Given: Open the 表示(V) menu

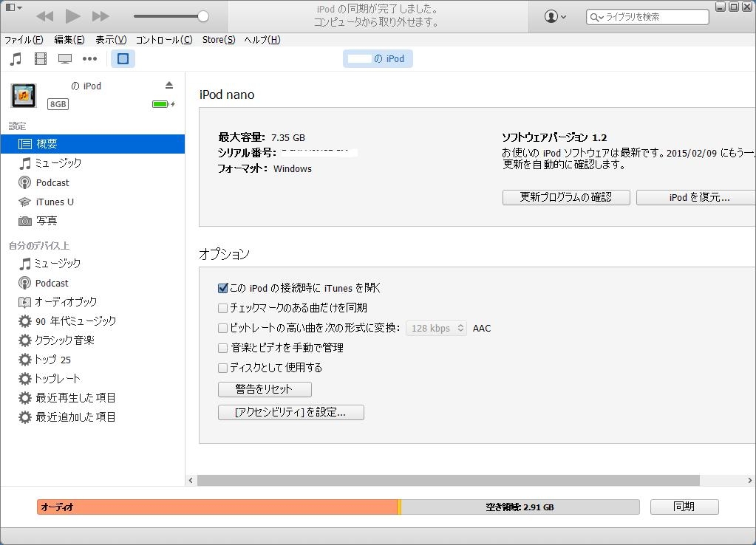Looking at the screenshot, I should click(111, 40).
